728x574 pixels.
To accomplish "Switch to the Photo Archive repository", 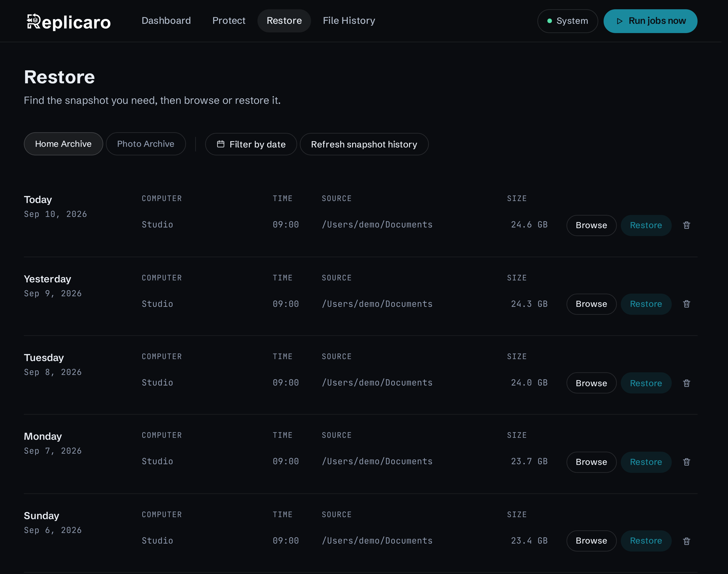I will 146,144.
